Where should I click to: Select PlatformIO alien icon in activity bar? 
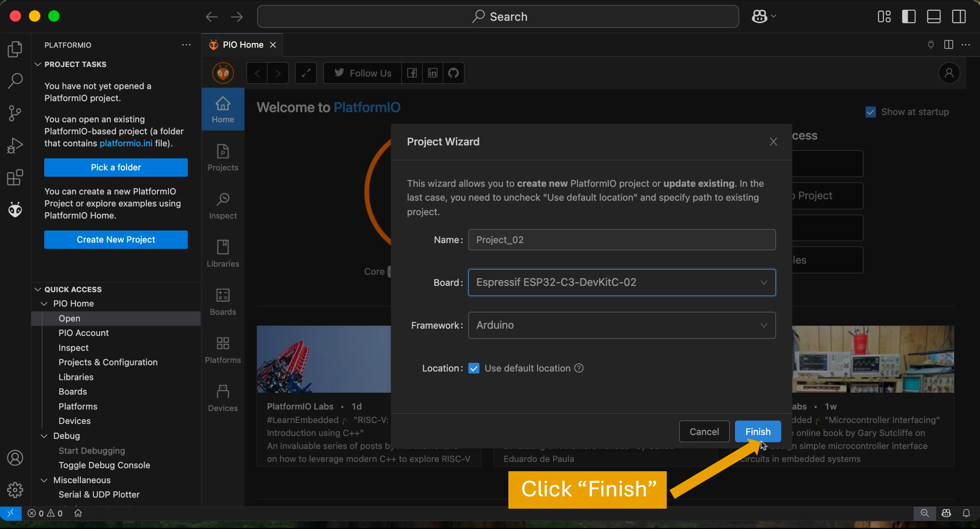pyautogui.click(x=15, y=209)
